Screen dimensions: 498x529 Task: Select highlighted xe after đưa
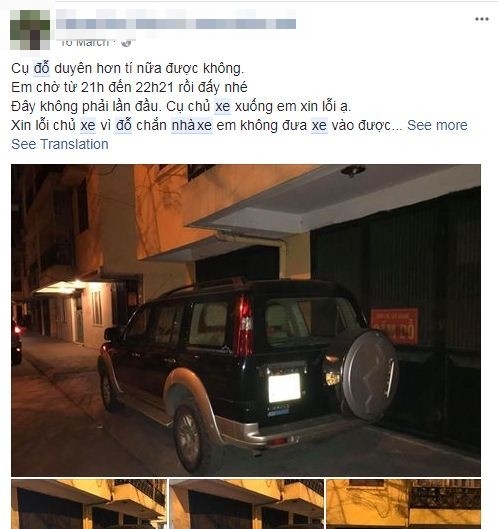point(319,125)
